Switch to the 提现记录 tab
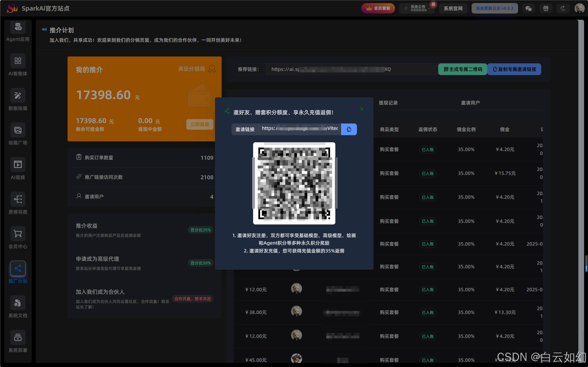The width and height of the screenshot is (588, 367). [388, 103]
